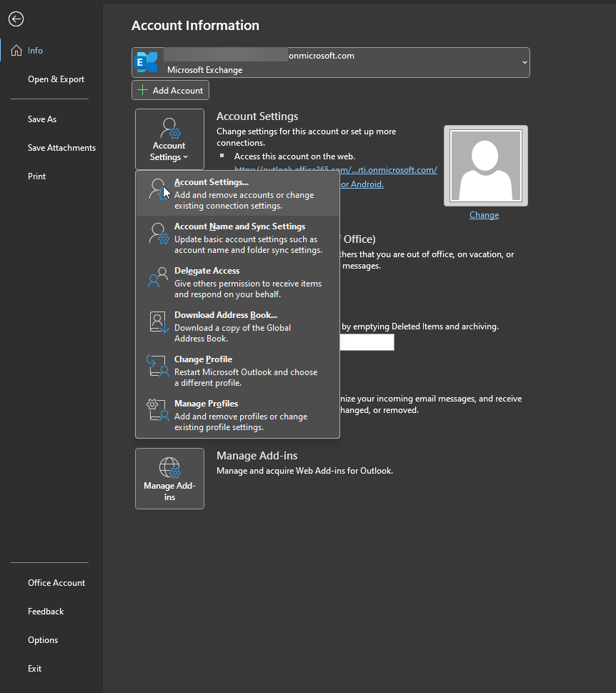This screenshot has width=616, height=693.
Task: Click the Microsoft Exchange account icon
Action: point(147,62)
